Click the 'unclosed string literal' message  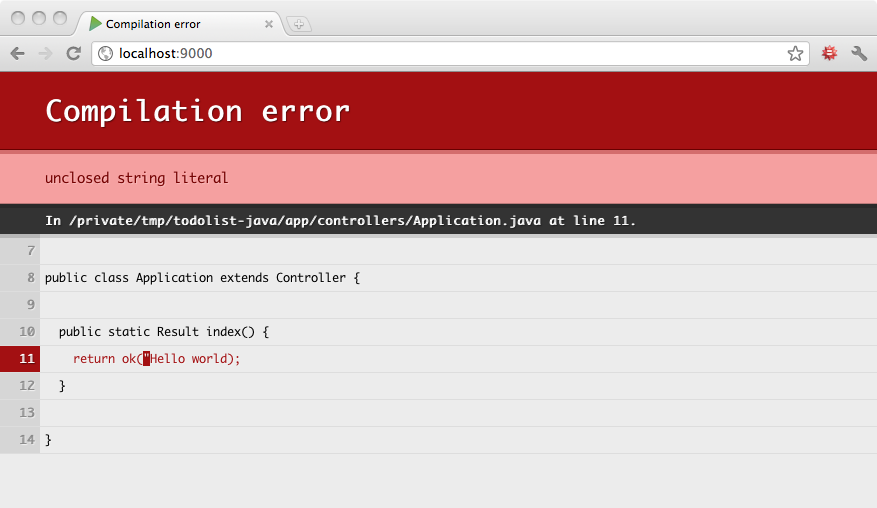tap(137, 178)
